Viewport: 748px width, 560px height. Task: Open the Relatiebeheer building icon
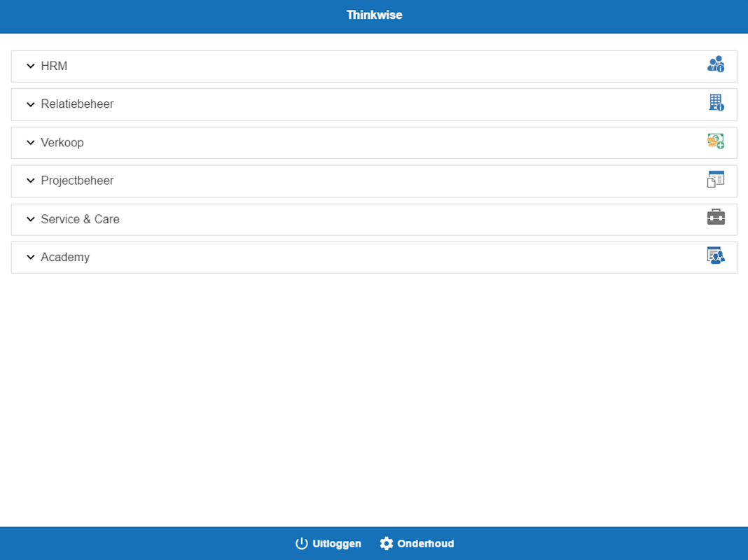pos(716,102)
